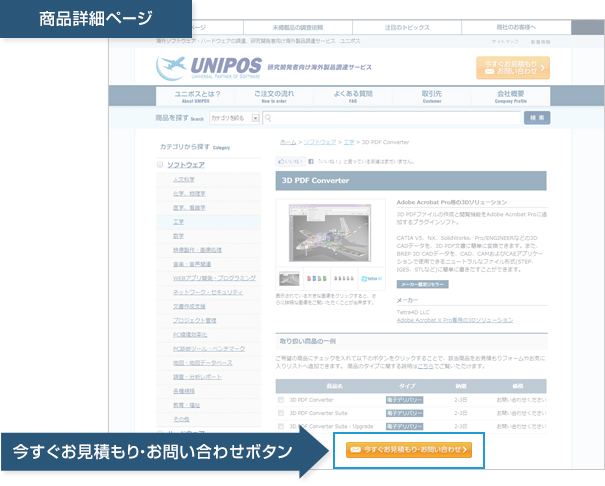Image resolution: width=605 pixels, height=486 pixels.
Task: Select 化学・物理学 in the category sidebar
Action: 189,194
